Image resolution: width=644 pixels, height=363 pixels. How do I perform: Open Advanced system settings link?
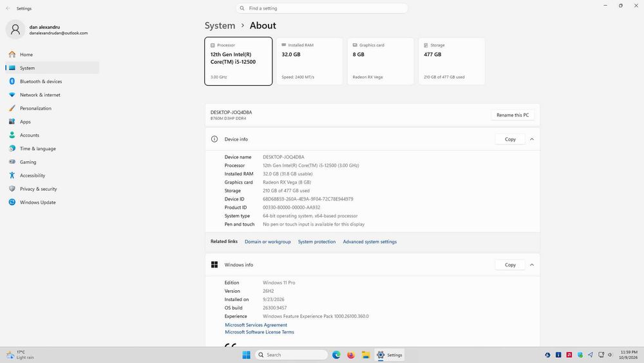click(x=370, y=242)
